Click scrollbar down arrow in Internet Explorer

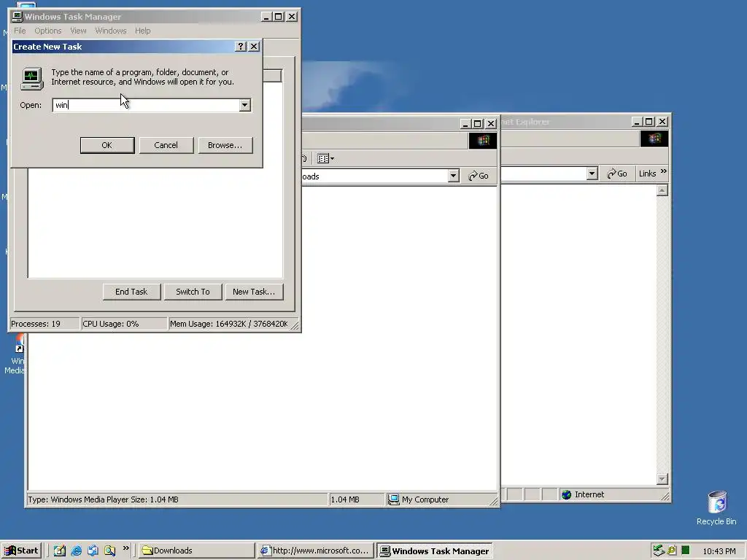coord(662,479)
